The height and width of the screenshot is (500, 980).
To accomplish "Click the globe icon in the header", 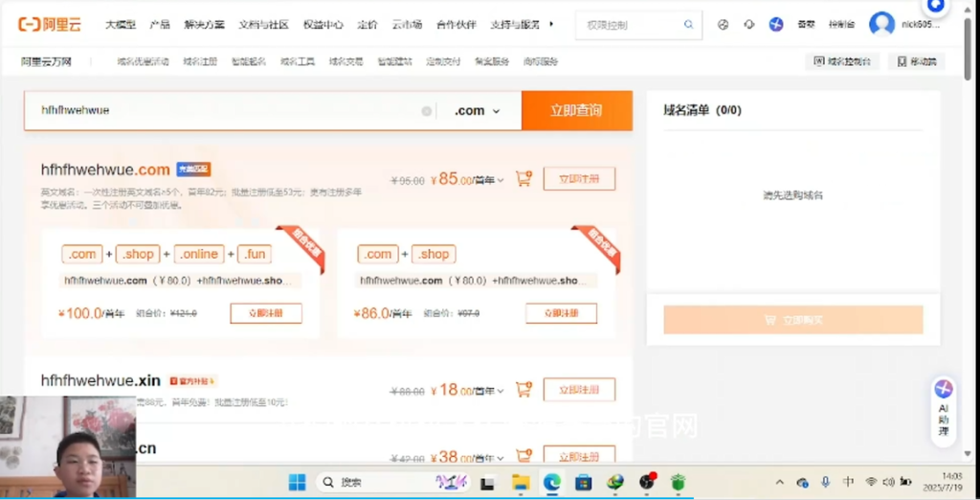I will pyautogui.click(x=724, y=25).
